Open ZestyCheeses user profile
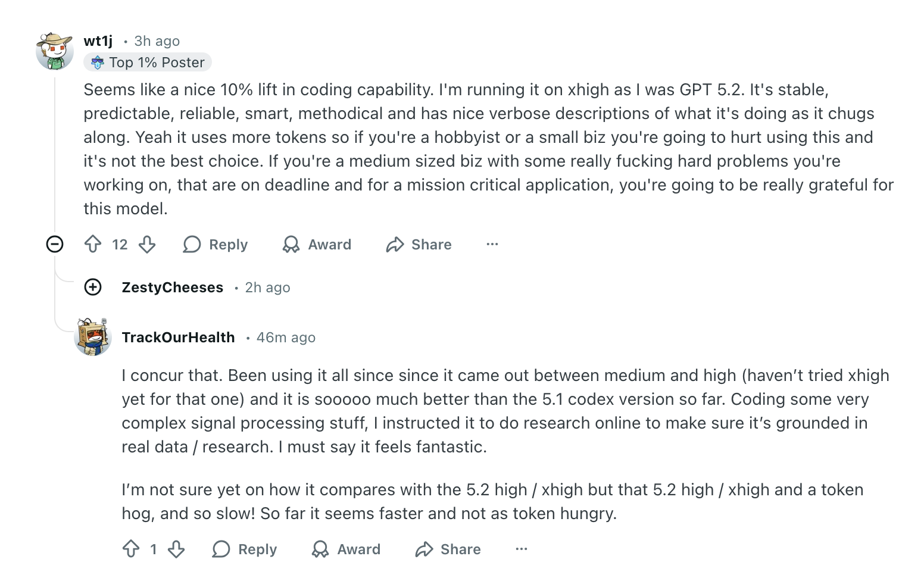The image size is (924, 581). [173, 288]
